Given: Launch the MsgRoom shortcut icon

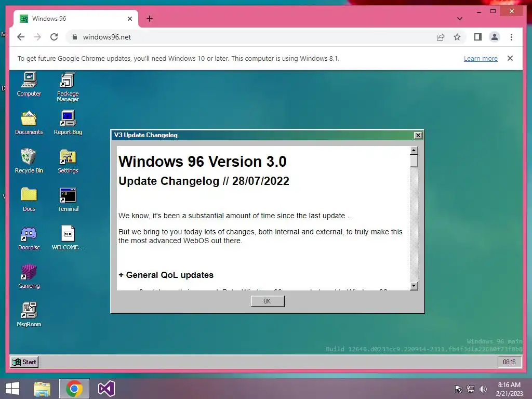Looking at the screenshot, I should [29, 314].
